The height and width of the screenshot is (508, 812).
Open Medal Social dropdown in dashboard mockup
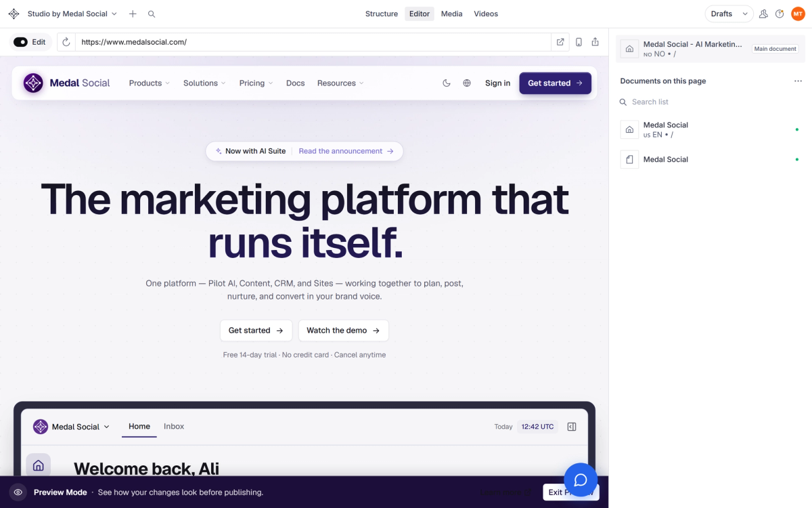[x=71, y=427]
